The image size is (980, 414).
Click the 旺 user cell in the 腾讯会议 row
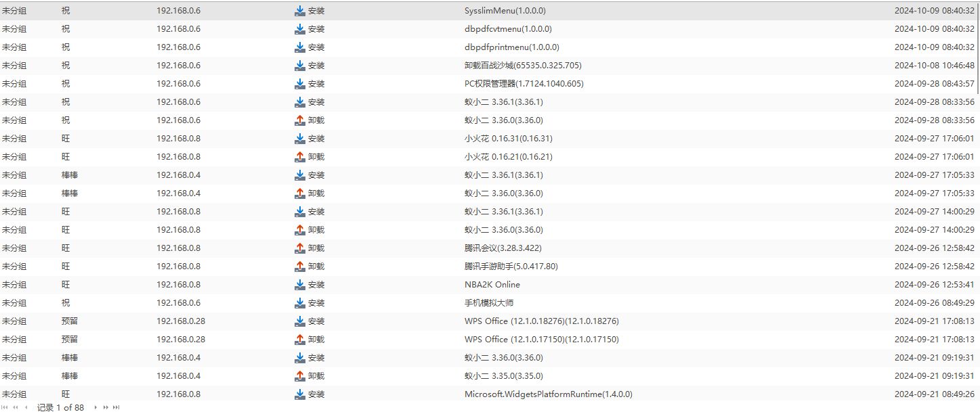point(66,248)
